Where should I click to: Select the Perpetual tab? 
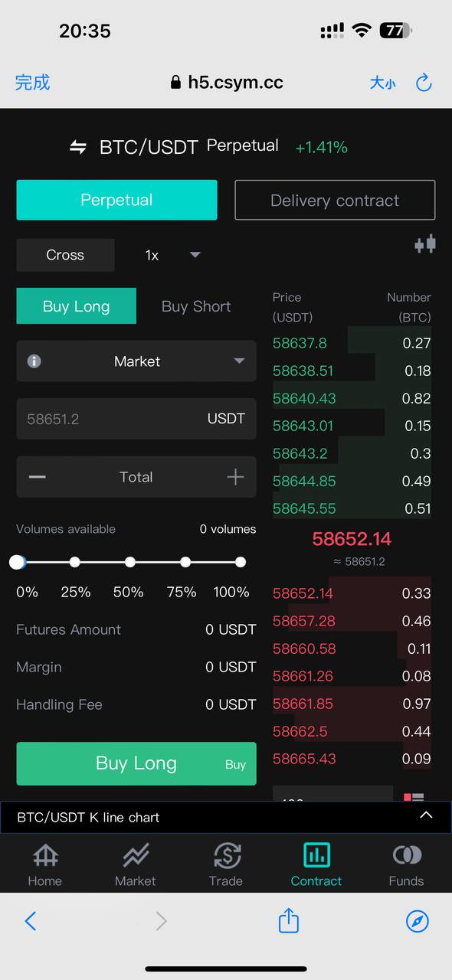(x=116, y=200)
